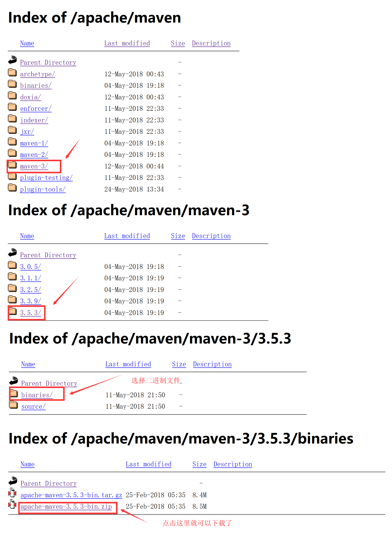The width and height of the screenshot is (392, 535).
Task: Click the folder icon beside 3.0.5/
Action: 12,265
